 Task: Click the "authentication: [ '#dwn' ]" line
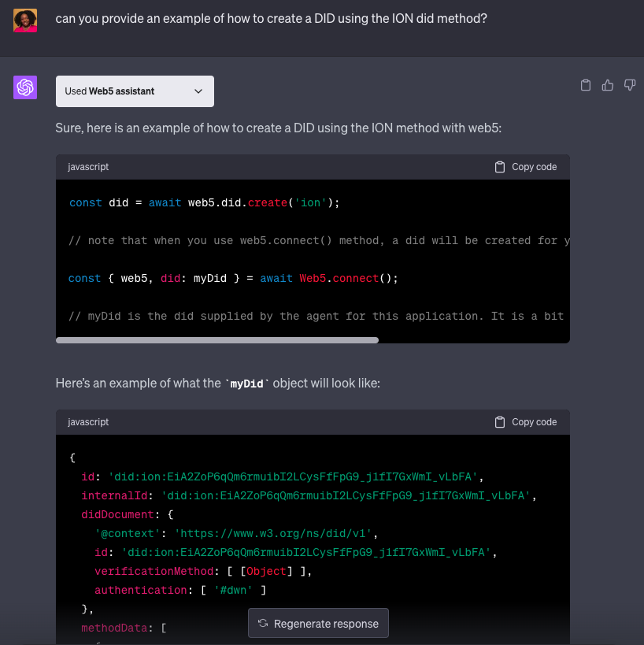pos(180,591)
